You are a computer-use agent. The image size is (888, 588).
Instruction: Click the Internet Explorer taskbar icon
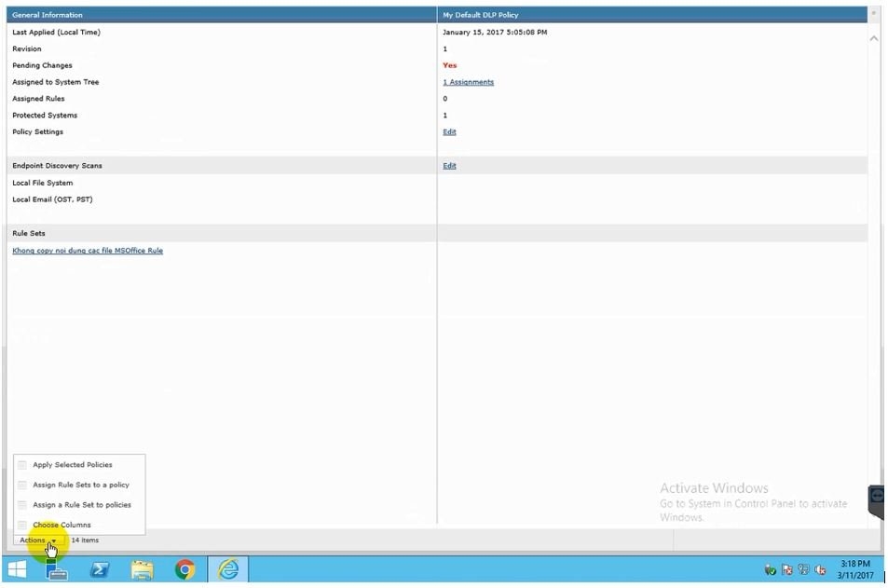[227, 569]
